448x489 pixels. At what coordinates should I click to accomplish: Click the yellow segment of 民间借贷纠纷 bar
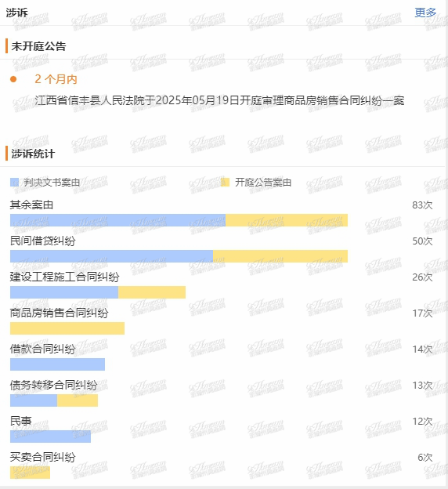point(280,256)
